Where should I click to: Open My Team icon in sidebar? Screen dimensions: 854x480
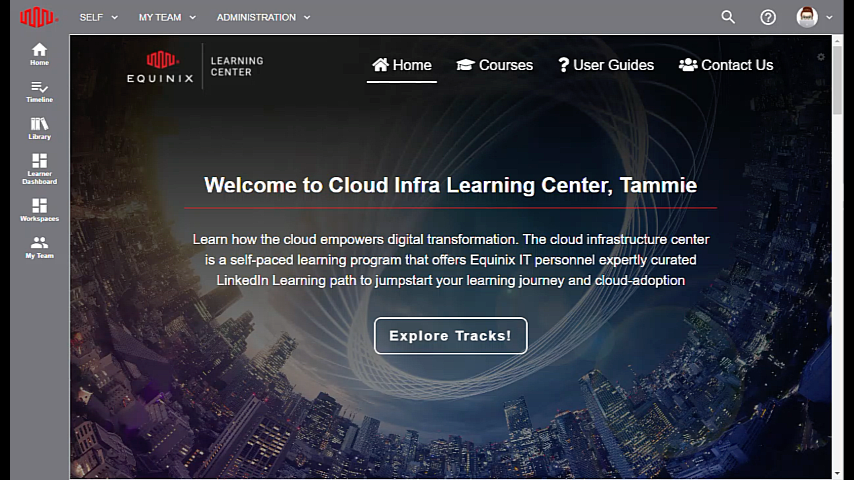click(x=39, y=247)
